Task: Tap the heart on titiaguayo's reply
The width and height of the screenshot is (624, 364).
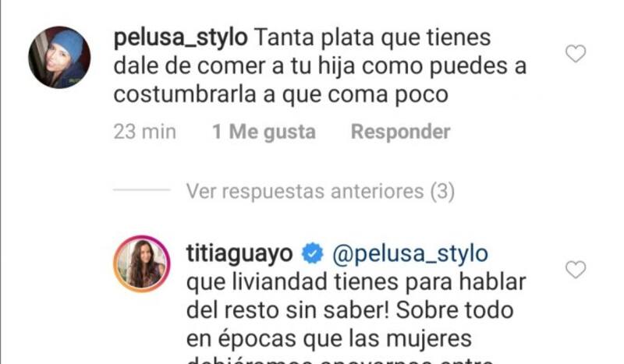Action: [576, 270]
